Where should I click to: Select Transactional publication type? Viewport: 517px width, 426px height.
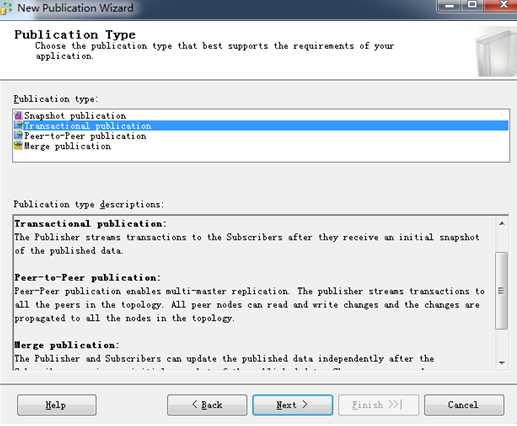pyautogui.click(x=261, y=126)
